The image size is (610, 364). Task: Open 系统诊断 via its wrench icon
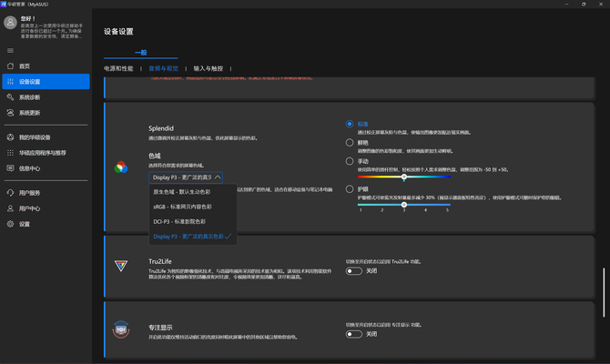coord(11,97)
